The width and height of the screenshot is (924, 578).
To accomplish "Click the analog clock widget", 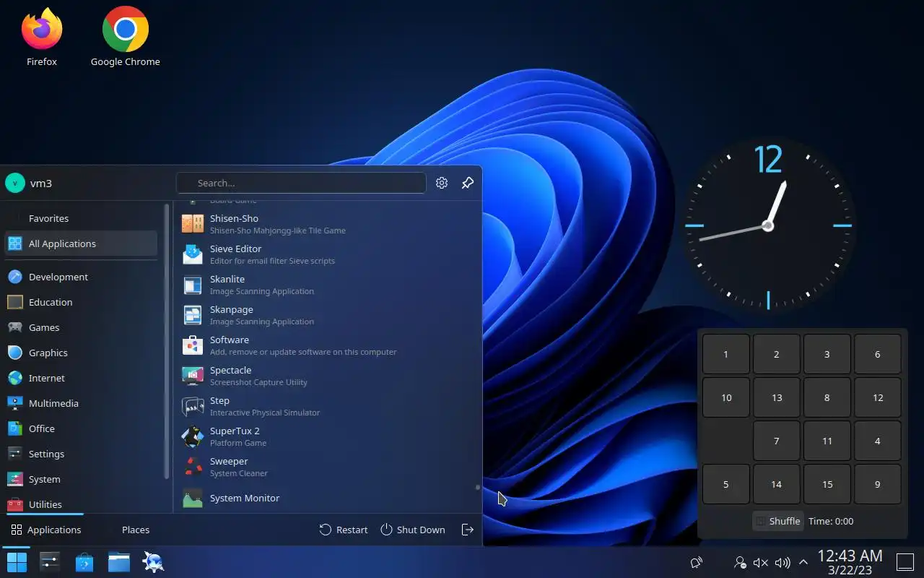I will click(768, 226).
